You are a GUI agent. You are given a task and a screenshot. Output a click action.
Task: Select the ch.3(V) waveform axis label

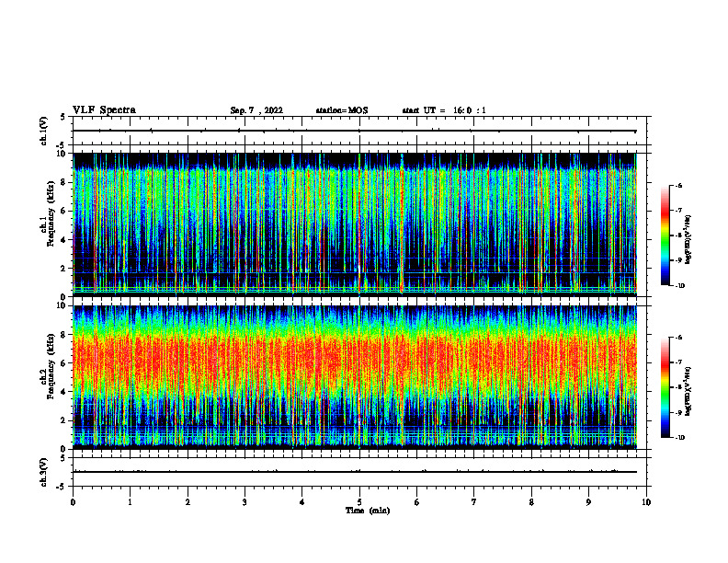(x=44, y=472)
